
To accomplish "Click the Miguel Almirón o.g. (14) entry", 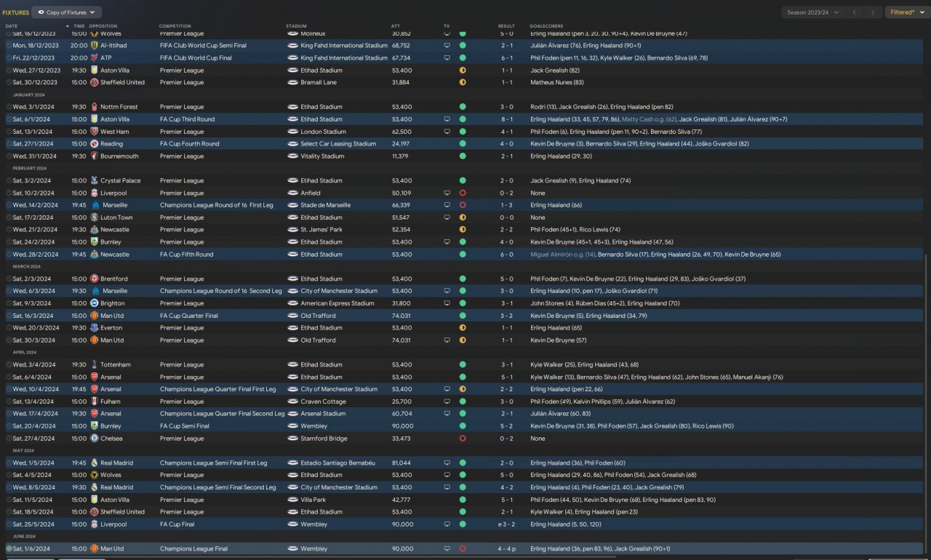I will [x=564, y=255].
